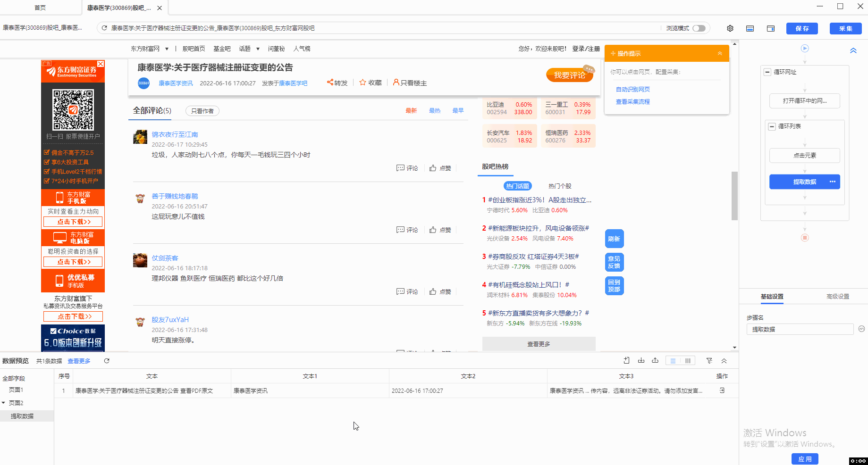Click the 登录/注册 link
Screen dimensions: 868x465
pos(586,49)
